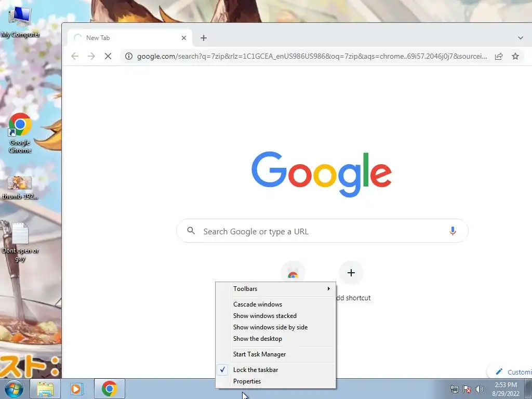Select the Google Chrome desktop shortcut
Viewport: 532px width, 399px height.
(20, 133)
